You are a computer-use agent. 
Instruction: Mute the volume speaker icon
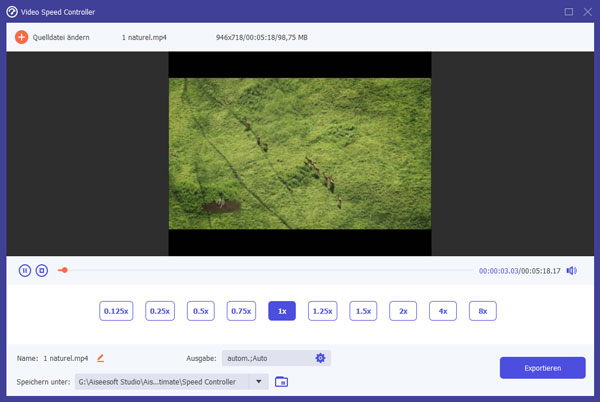point(571,270)
